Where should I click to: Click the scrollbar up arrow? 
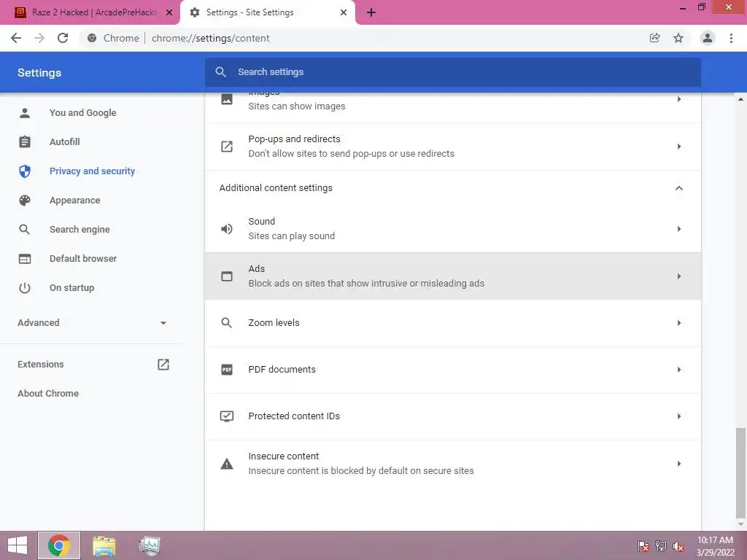[x=740, y=99]
